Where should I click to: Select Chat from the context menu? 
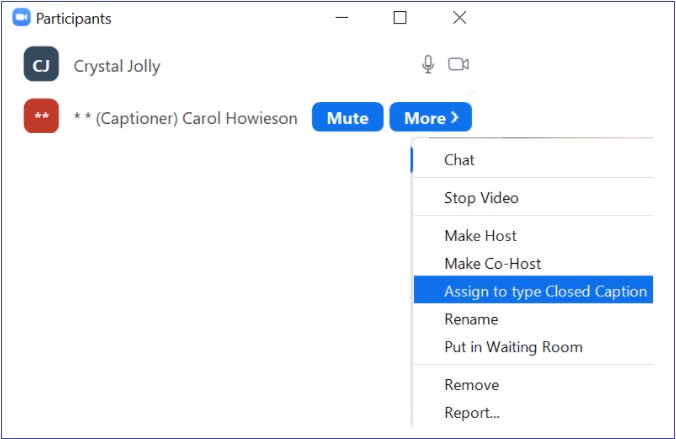tap(459, 160)
